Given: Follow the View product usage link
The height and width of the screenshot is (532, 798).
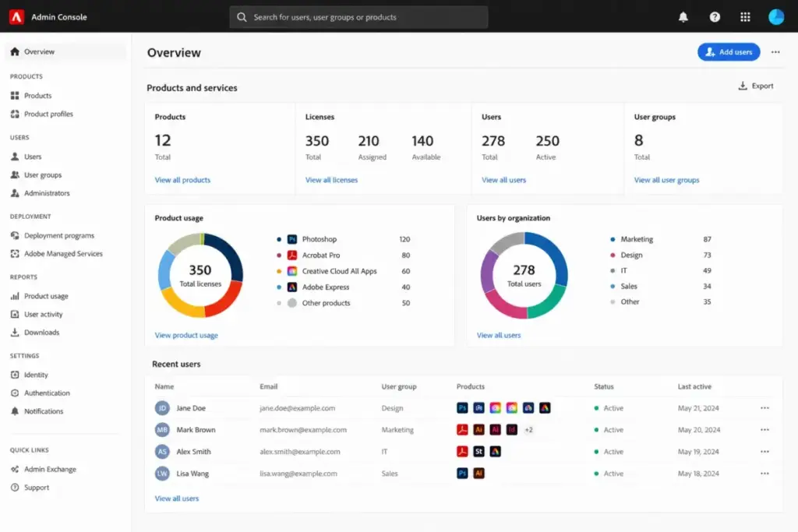Looking at the screenshot, I should [x=186, y=335].
